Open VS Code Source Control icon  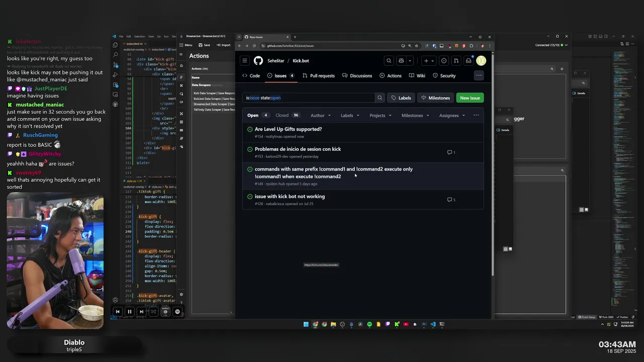click(115, 65)
